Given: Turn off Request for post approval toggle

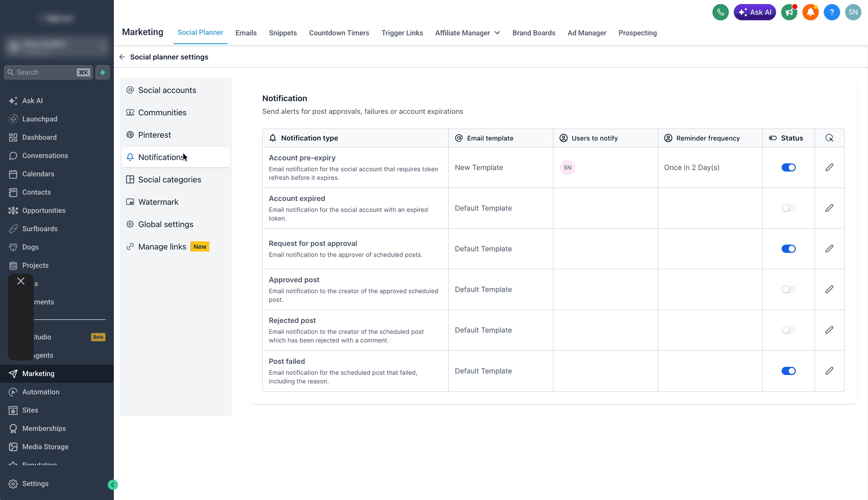Looking at the screenshot, I should coord(789,249).
